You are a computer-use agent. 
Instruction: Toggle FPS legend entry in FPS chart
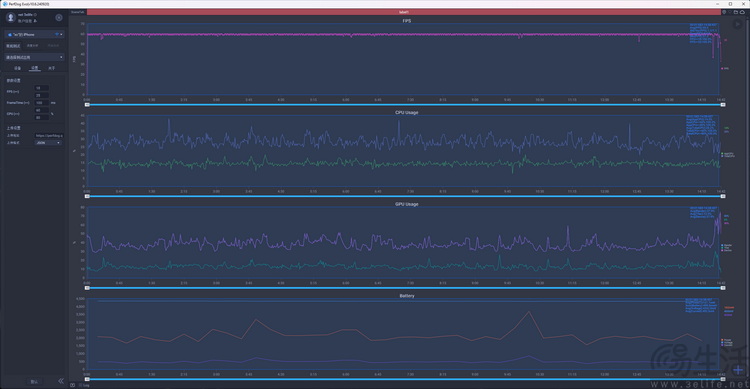click(725, 68)
